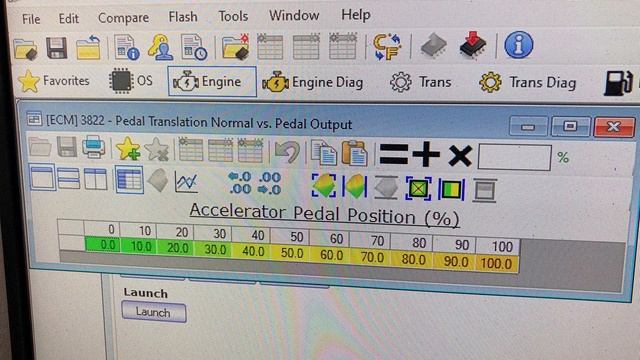Minimize the Pedal Translation table window
The image size is (640, 360).
(x=528, y=127)
